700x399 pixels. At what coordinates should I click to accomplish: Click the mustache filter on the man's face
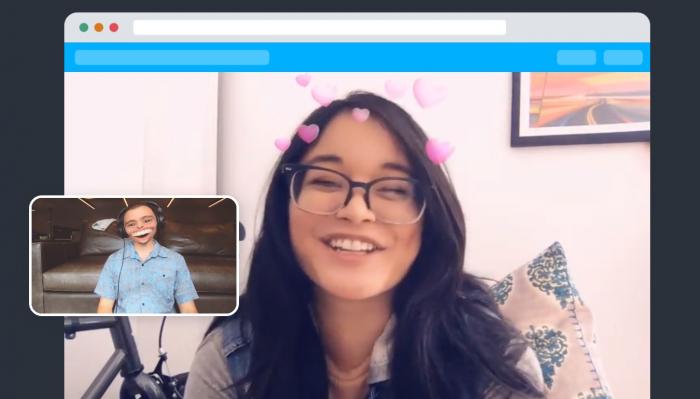[141, 233]
